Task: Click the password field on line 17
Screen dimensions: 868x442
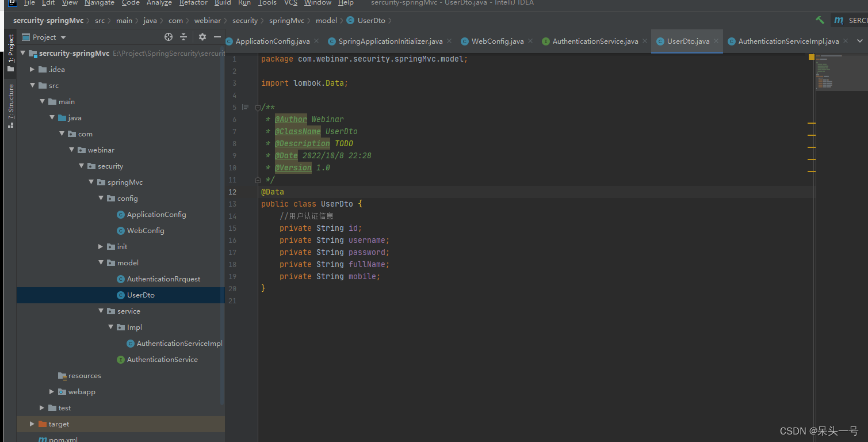Action: pos(368,252)
